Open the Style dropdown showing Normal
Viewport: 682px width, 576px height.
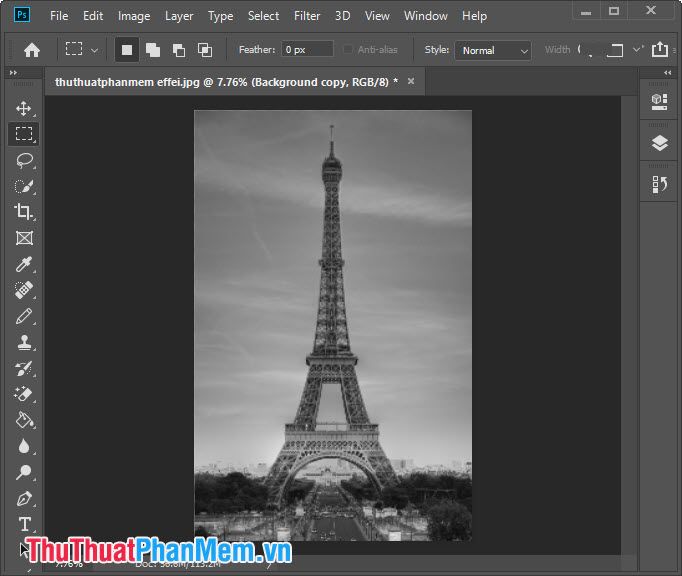(x=493, y=50)
